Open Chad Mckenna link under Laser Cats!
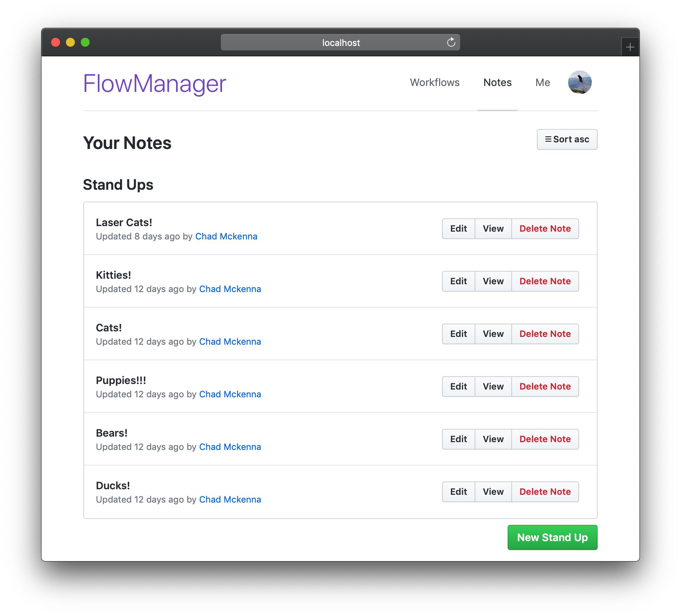Viewport: 681px width, 616px height. coord(226,236)
